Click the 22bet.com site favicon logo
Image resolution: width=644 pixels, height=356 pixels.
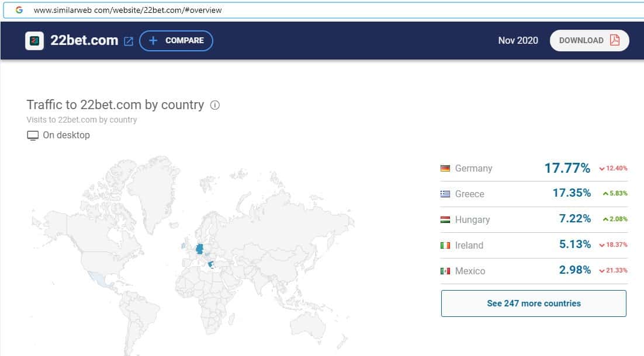pos(34,41)
